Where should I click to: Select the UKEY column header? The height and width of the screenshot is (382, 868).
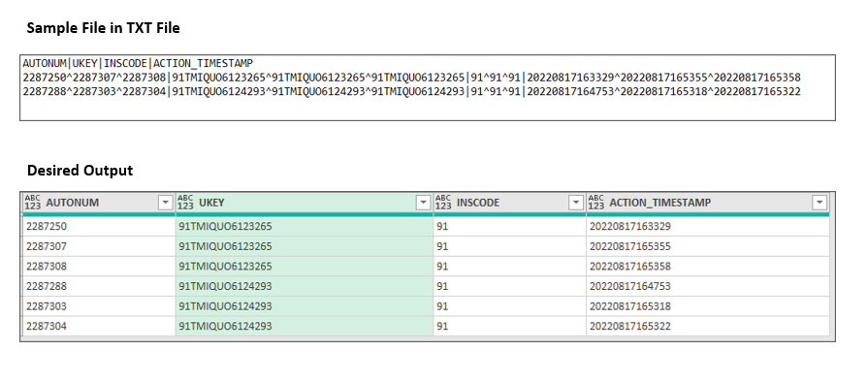click(x=305, y=204)
